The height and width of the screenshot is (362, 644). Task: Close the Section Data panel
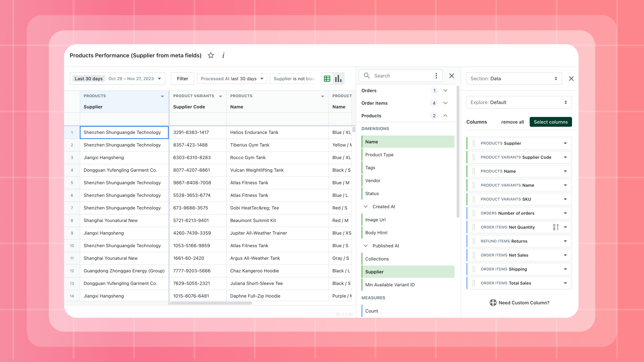click(571, 78)
